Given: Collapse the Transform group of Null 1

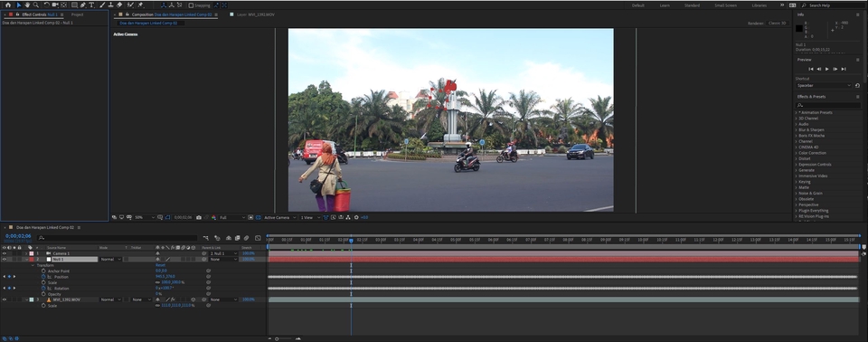Looking at the screenshot, I should coord(33,265).
